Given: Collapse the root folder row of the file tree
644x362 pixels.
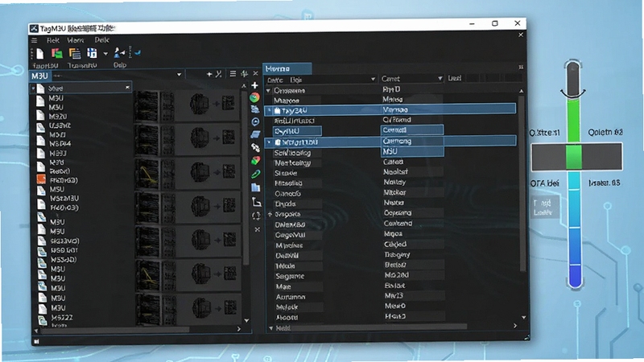Looking at the screenshot, I should pyautogui.click(x=33, y=88).
